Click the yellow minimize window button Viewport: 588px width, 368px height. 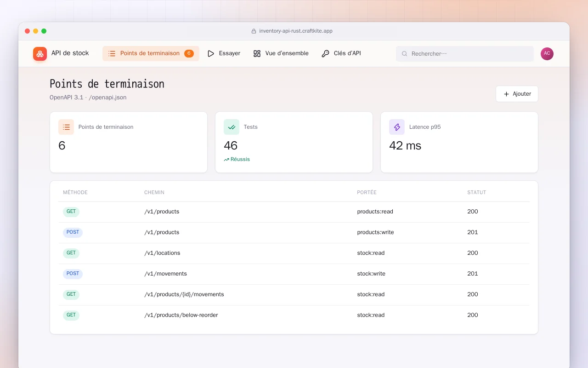36,31
